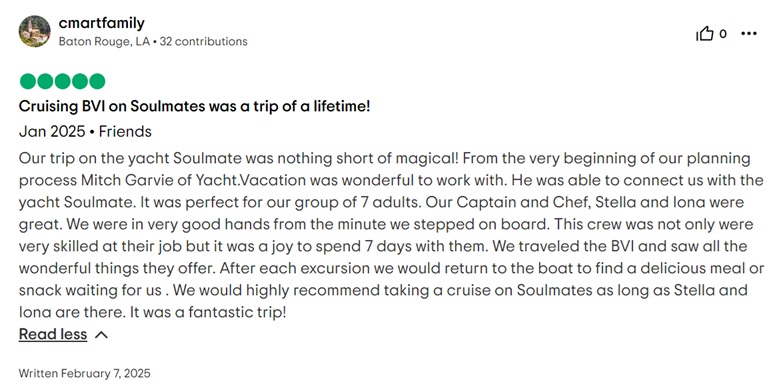
Task: Open the Cruising BVI on Soulmates review title
Action: point(194,106)
